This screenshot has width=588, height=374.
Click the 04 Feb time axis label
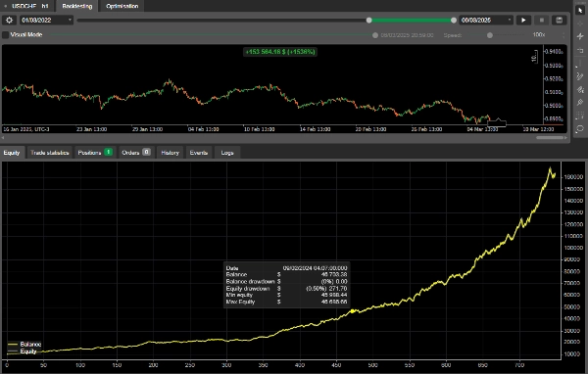coord(203,129)
